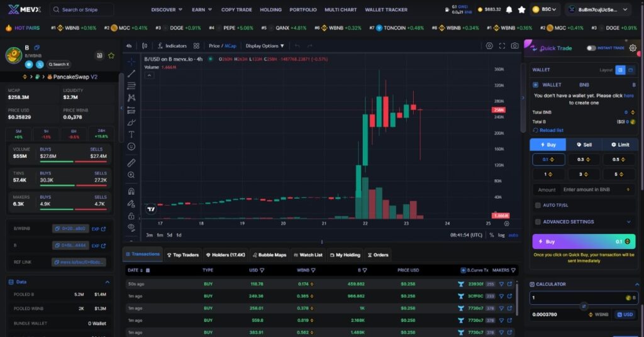Screen dimensions: 644x337
Task: Collapse the Data section
Action: 107,282
